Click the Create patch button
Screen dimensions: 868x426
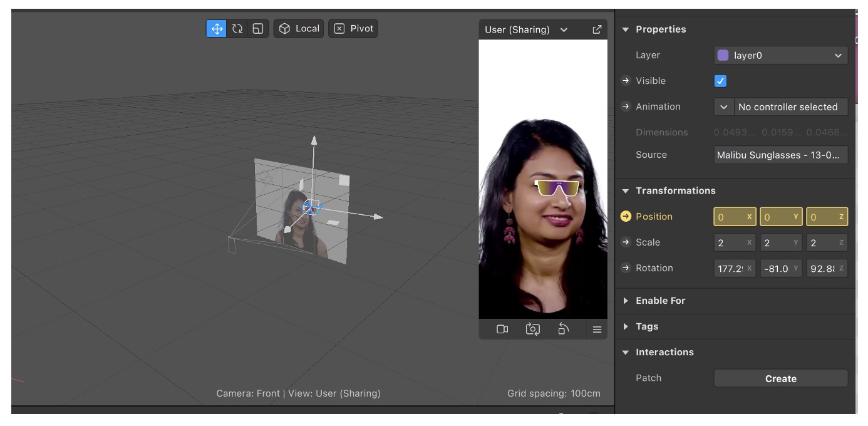[x=781, y=378]
